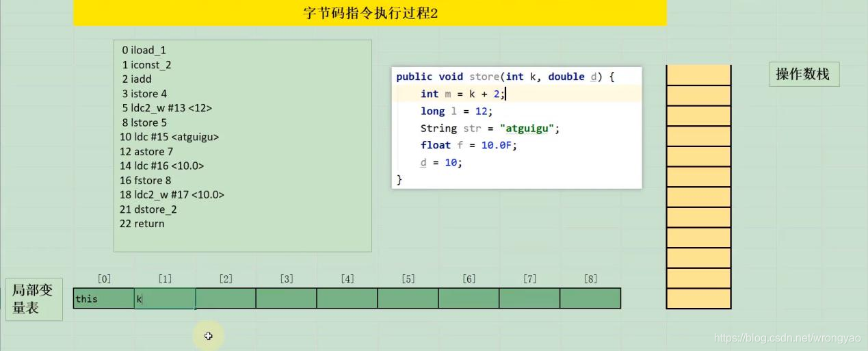868x351 pixels.
Task: Select bytecode line '21 dstore_2'
Action: 148,209
